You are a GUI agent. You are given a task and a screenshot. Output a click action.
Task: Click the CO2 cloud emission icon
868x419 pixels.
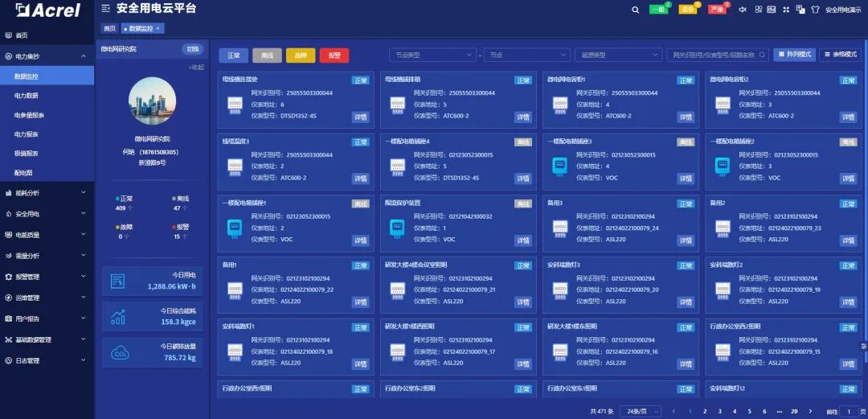[121, 352]
